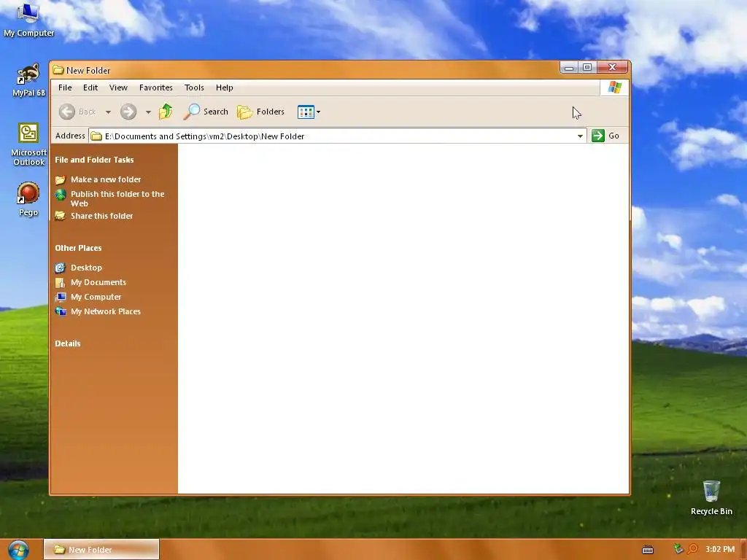Open the Start menu orb
Viewport: 747px width, 560px height.
18,550
